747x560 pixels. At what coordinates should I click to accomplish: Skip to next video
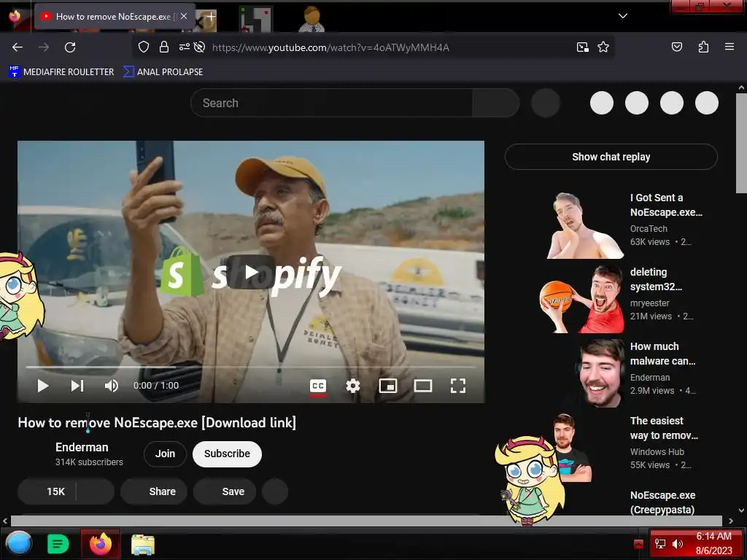pos(77,386)
